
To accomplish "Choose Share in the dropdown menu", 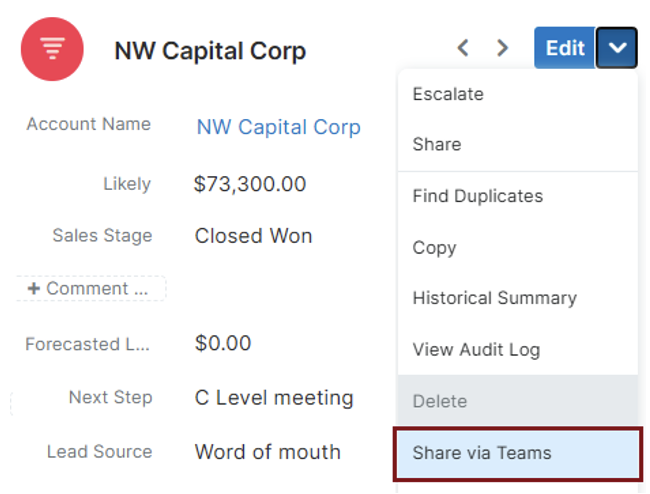I will point(437,144).
